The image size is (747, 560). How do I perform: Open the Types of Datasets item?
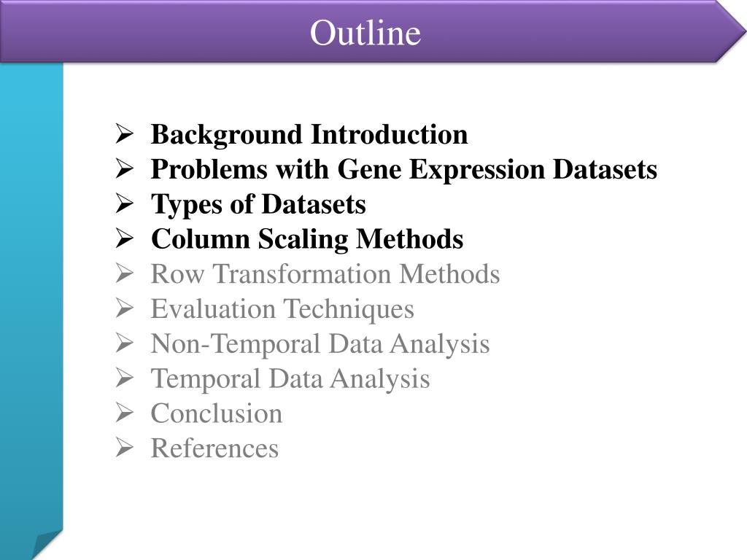[258, 205]
